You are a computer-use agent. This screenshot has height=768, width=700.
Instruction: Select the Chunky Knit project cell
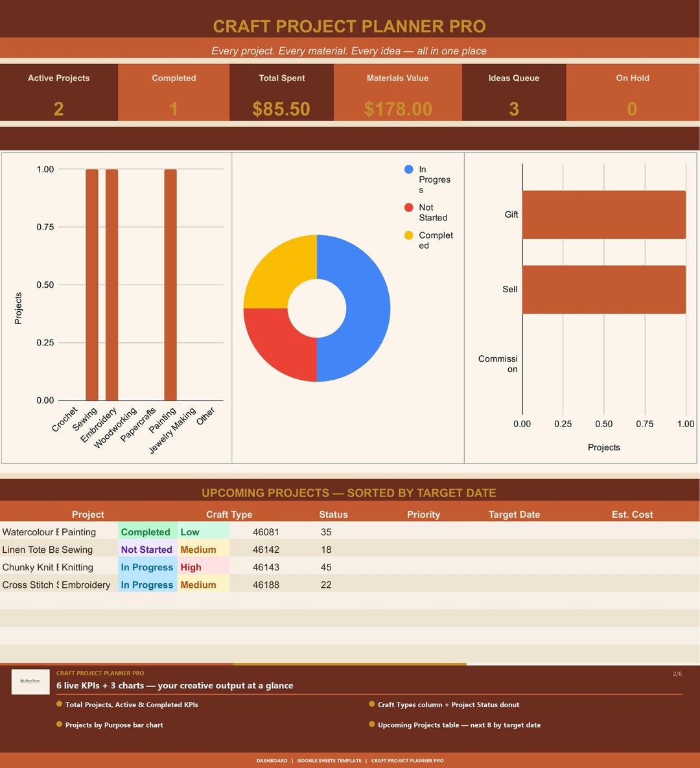pos(30,567)
